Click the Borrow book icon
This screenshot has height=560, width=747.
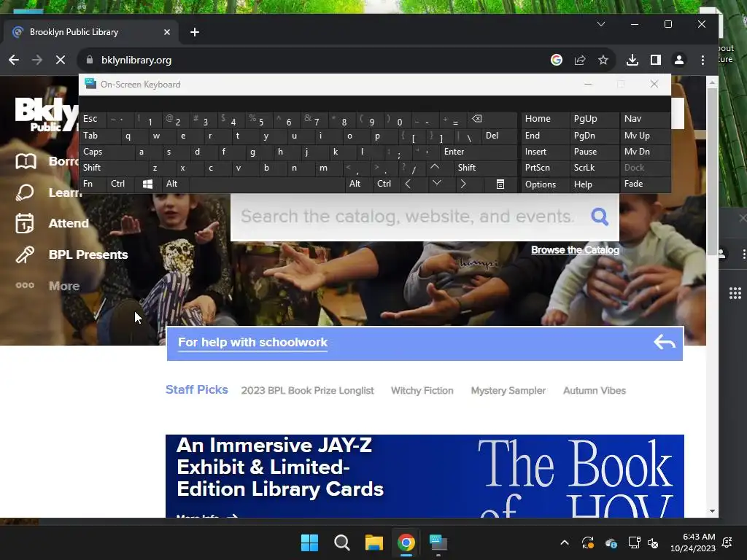[26, 161]
